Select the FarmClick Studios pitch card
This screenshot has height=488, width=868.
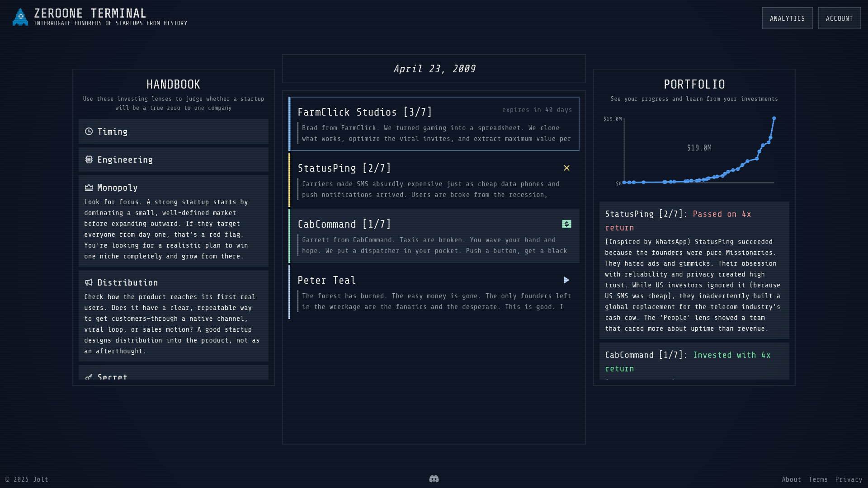(x=434, y=124)
